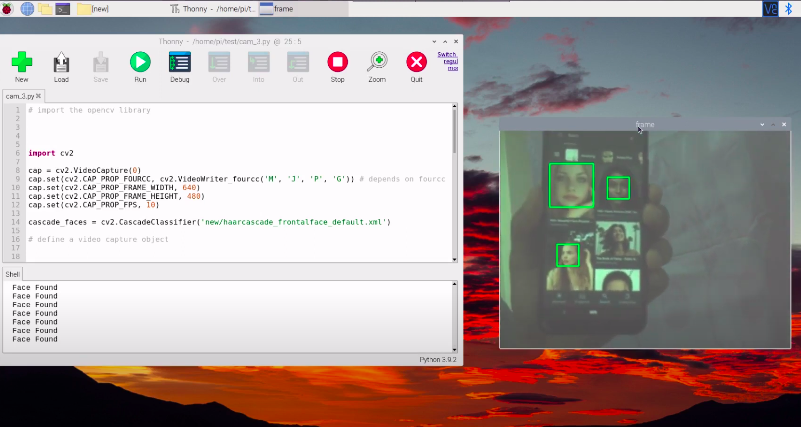
Task: Start debugging with the Debug icon
Action: click(180, 62)
